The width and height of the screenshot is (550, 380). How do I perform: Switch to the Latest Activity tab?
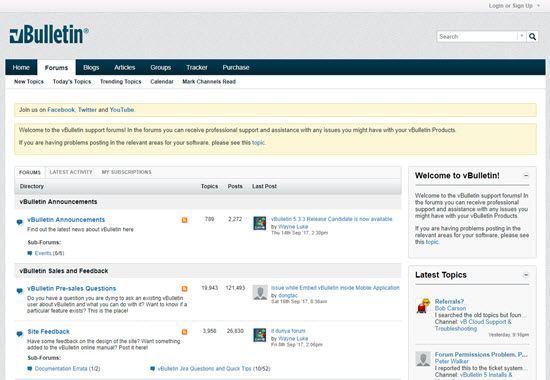pos(71,172)
